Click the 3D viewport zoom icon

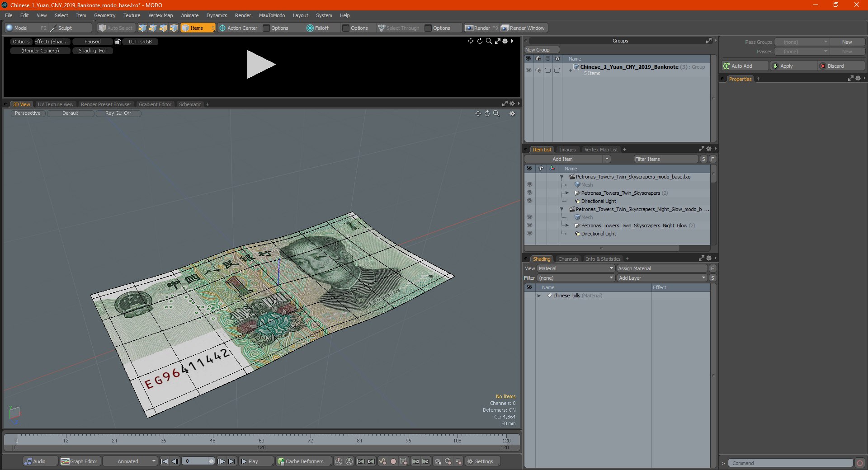496,113
